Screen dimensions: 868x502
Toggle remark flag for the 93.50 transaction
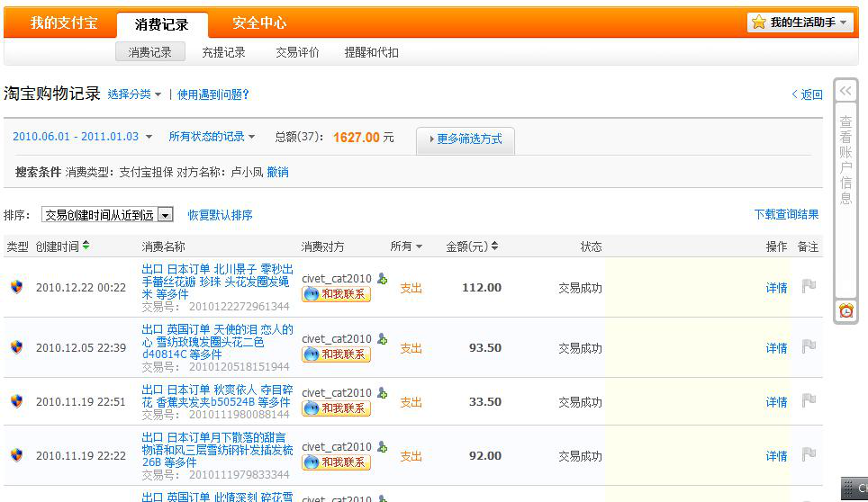809,346
